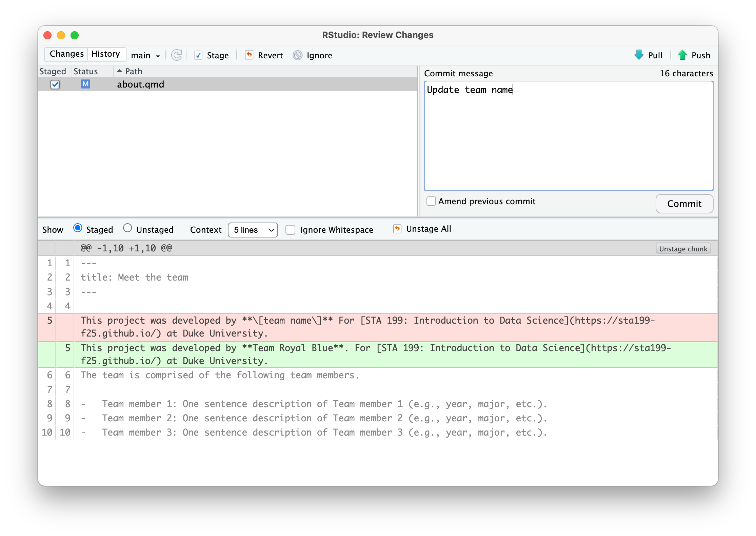This screenshot has height=536, width=756.
Task: Open the Context 5 lines dropdown
Action: click(253, 230)
